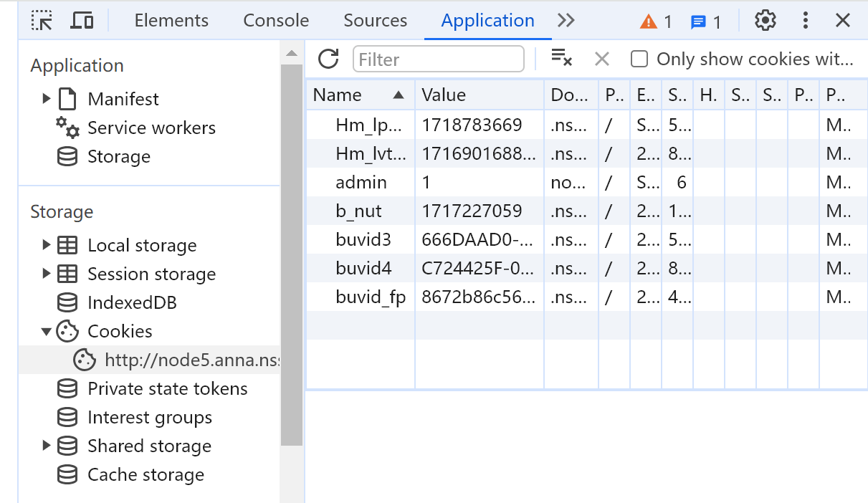The height and width of the screenshot is (503, 868).
Task: Open Cache storage entry
Action: pyautogui.click(x=146, y=474)
